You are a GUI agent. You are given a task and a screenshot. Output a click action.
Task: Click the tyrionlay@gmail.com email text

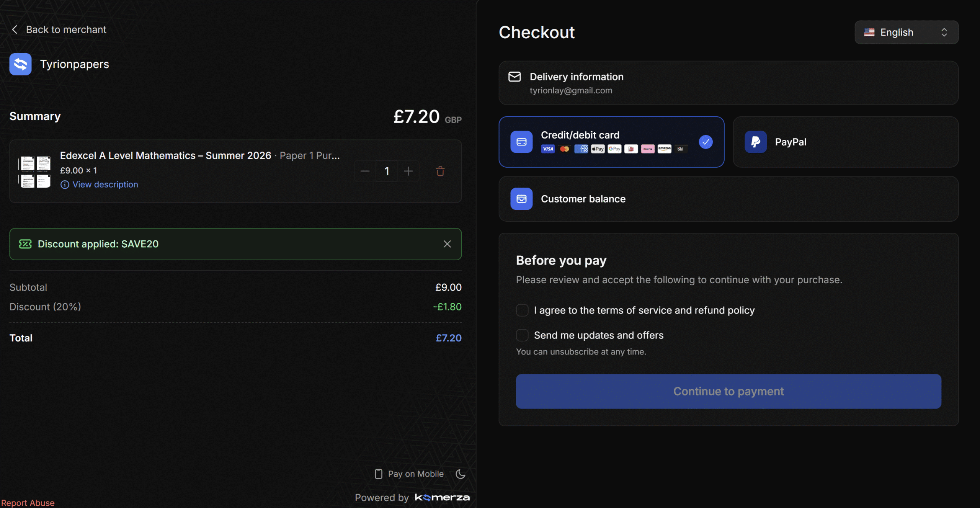tap(571, 90)
